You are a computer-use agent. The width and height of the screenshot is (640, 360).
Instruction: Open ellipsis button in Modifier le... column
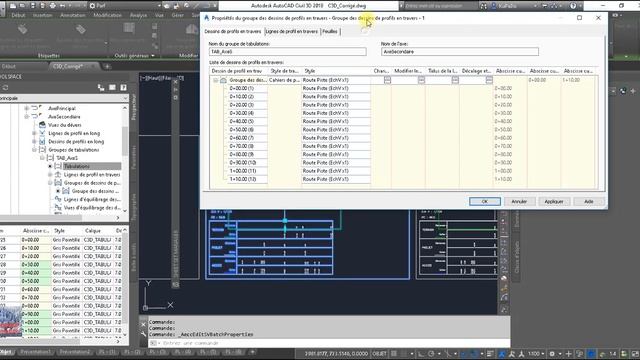[x=421, y=80]
